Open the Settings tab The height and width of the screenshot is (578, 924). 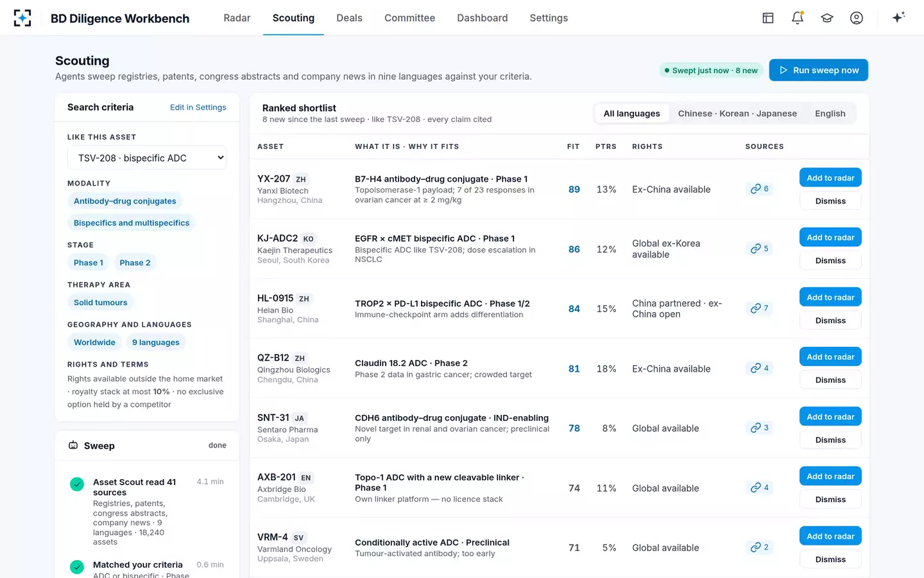coord(549,18)
